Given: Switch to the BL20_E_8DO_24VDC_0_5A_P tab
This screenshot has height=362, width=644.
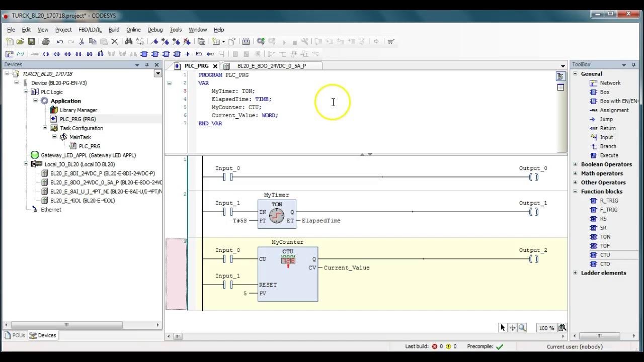Looking at the screenshot, I should [272, 66].
